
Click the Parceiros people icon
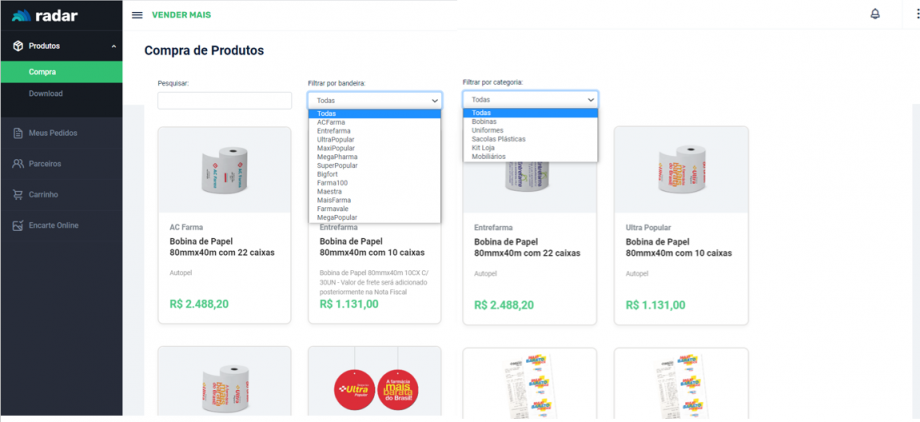point(18,163)
